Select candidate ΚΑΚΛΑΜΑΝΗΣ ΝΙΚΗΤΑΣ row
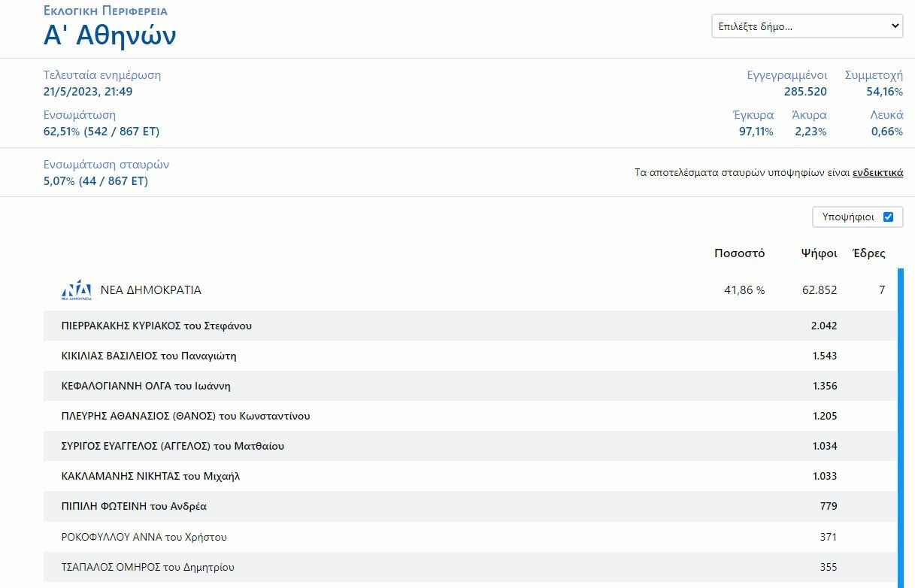Screen dimensions: 915x588 (x=150, y=476)
